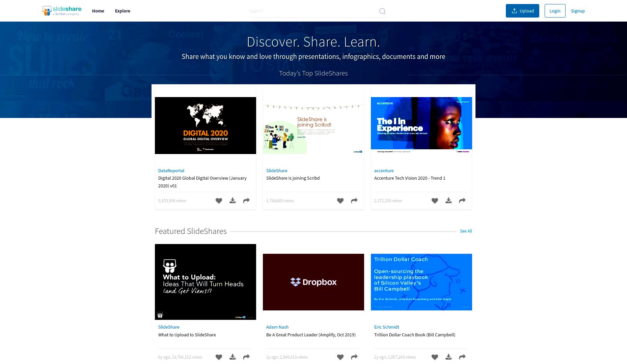Viewport: 627px width, 364px height.
Task: Share What to Upload to SlideShare
Action: 246,357
